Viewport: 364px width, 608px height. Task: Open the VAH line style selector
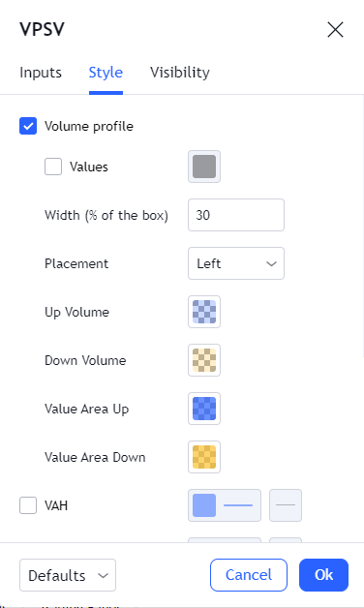coord(286,505)
